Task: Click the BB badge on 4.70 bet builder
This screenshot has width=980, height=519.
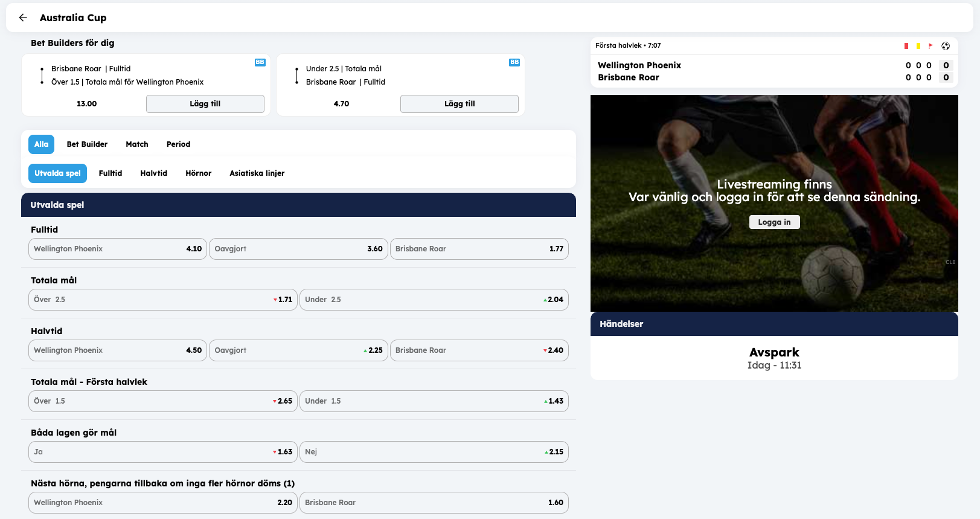Action: point(514,62)
